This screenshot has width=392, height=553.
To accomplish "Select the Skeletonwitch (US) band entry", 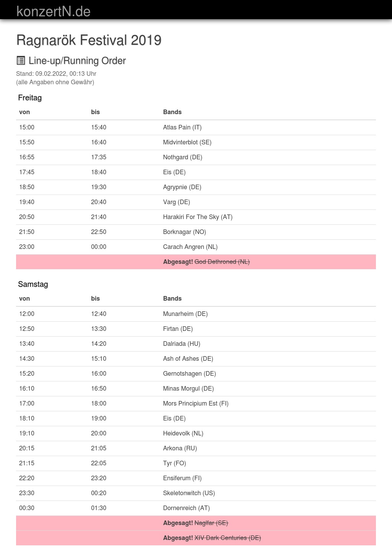I will (189, 493).
